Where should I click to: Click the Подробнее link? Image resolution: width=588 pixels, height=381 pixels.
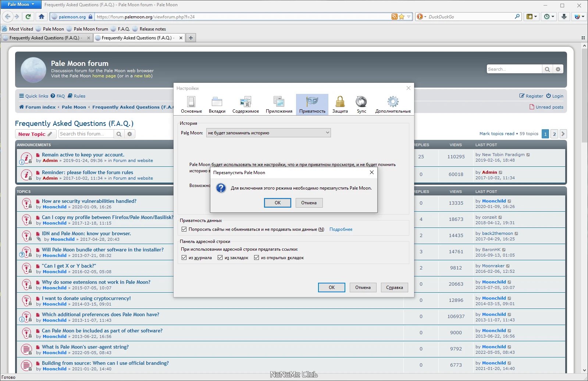(x=341, y=229)
